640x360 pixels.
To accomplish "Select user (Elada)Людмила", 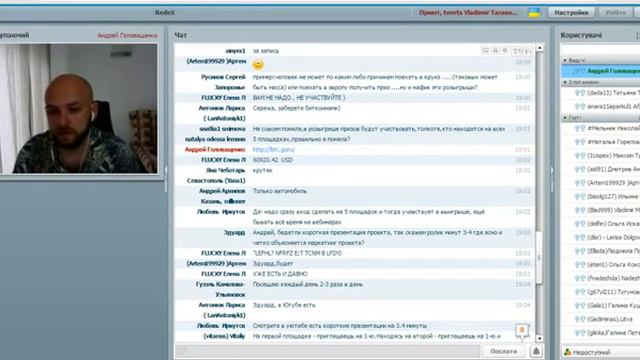I will pyautogui.click(x=601, y=251).
